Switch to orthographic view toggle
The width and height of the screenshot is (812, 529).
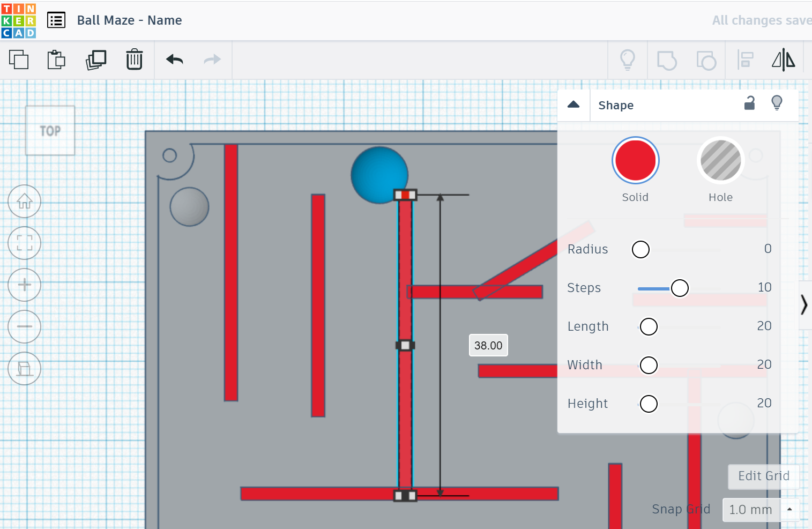click(x=24, y=369)
